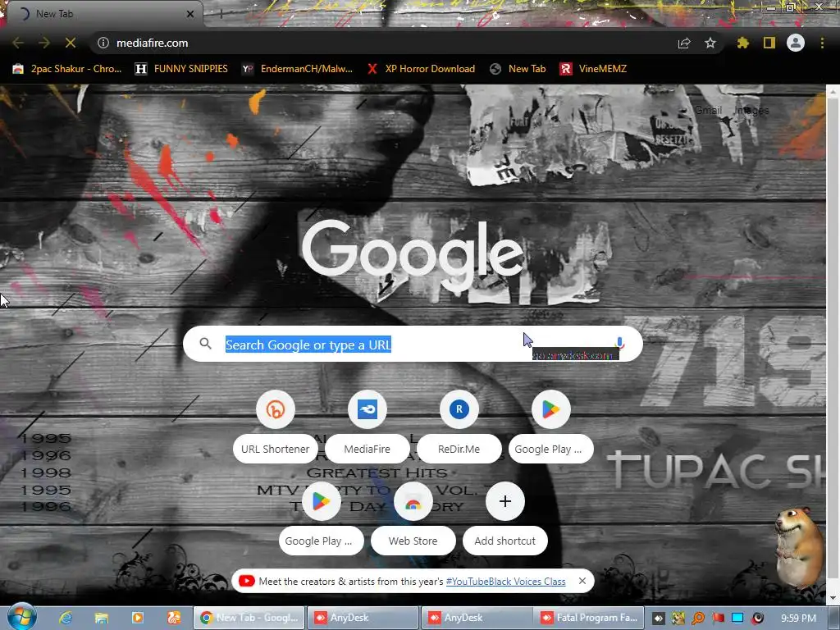Open the profile avatar menu

click(796, 43)
